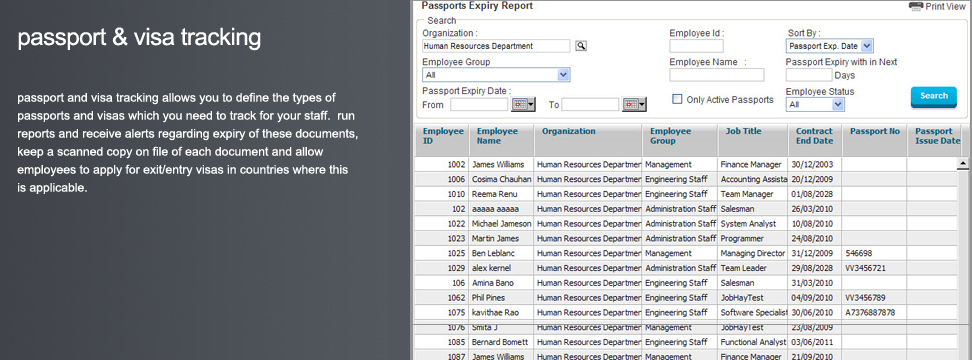The width and height of the screenshot is (972, 360).
Task: Click contract end date 03/06/2011
Action: click(x=812, y=342)
